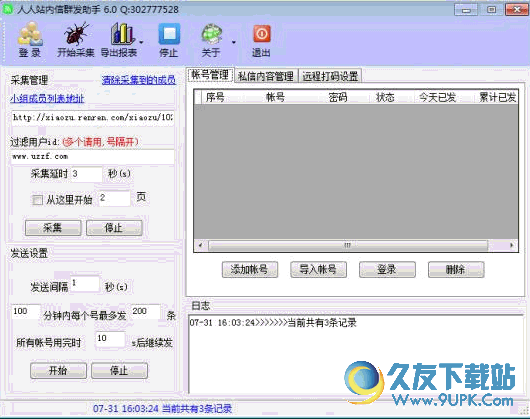Switch to the 远程打码设置 tab

[330, 76]
